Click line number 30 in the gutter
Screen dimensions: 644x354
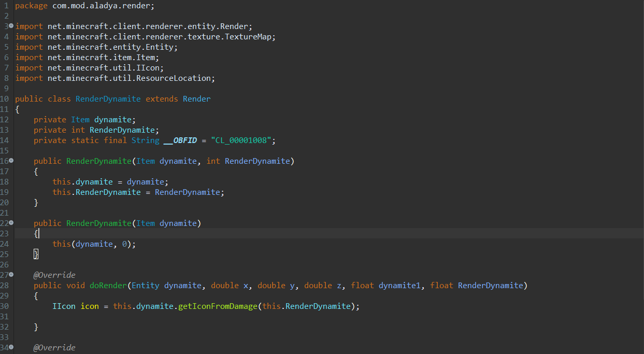tap(5, 306)
